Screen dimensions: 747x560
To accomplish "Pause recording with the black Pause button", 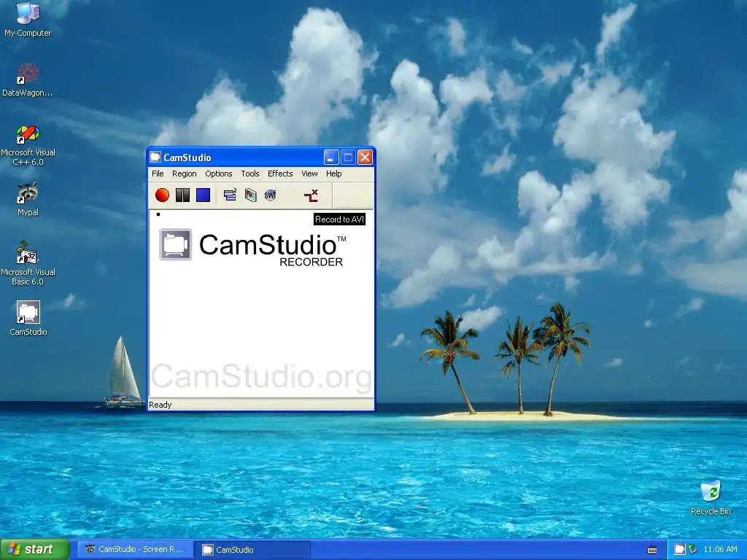I will coord(183,195).
